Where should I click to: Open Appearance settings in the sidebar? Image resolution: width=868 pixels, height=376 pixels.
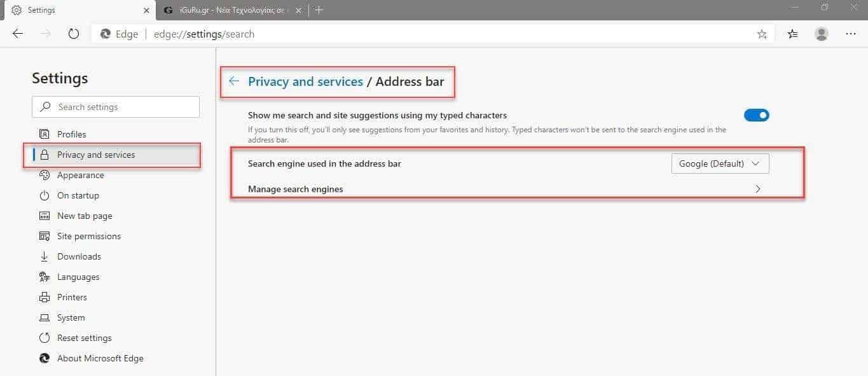coord(80,175)
